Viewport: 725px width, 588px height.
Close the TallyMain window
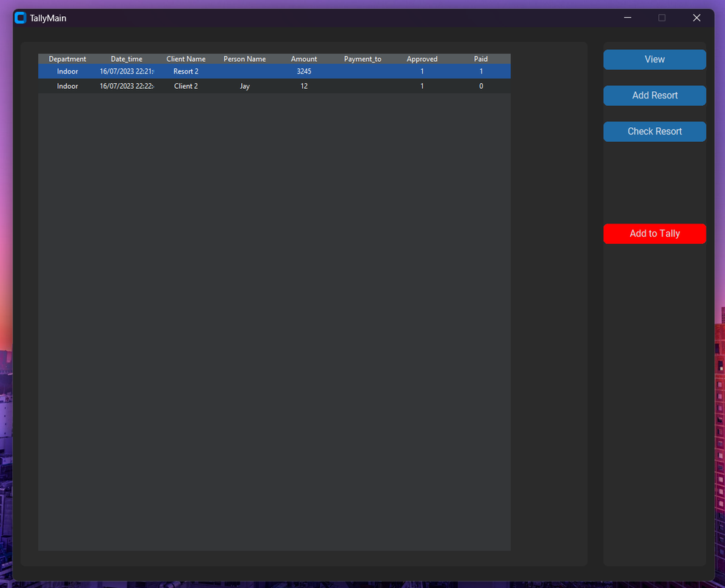tap(696, 18)
